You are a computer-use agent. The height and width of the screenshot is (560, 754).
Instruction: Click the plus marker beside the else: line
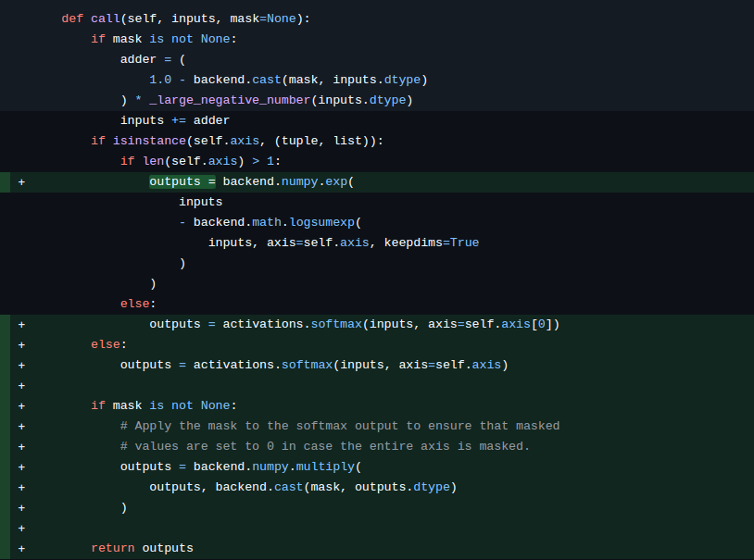[20, 343]
